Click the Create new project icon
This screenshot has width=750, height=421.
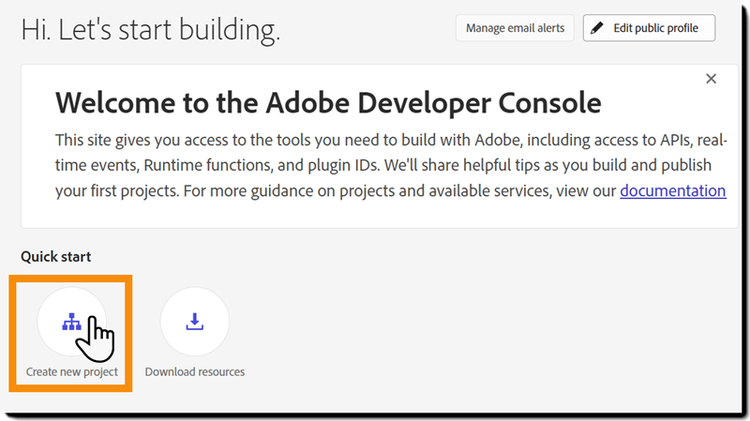tap(72, 321)
